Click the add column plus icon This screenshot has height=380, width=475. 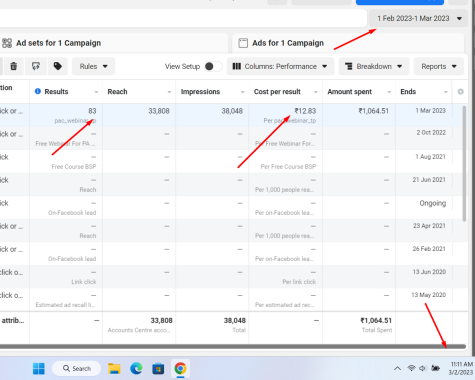coord(460,92)
